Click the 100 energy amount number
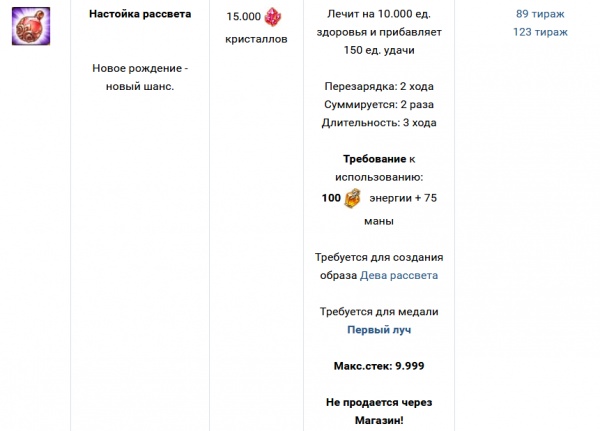Screen dimensions: 600x431 (332, 199)
